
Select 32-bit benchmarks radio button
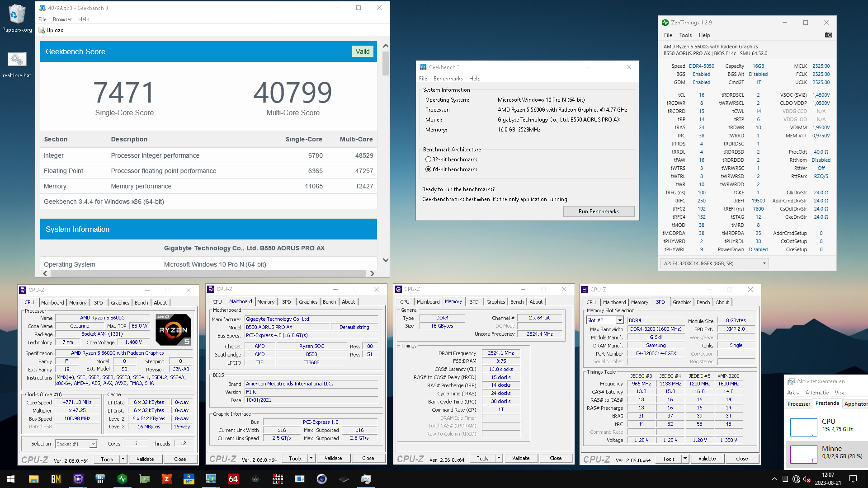(428, 160)
